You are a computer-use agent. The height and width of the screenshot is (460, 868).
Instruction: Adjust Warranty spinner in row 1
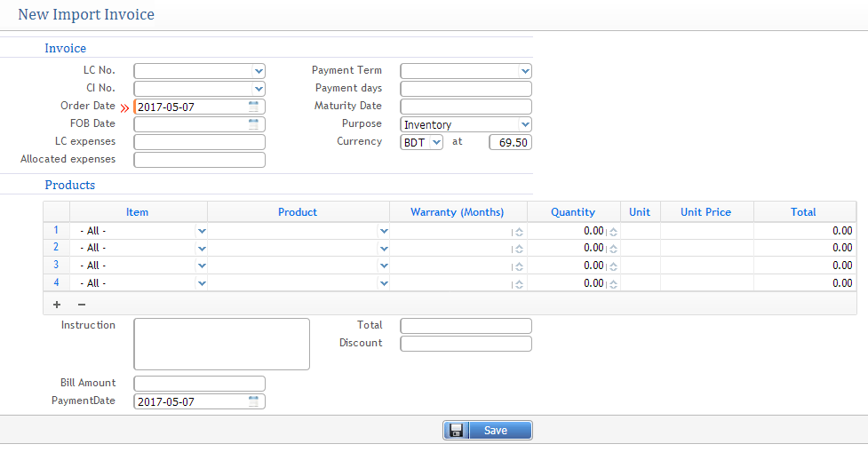[519, 232]
